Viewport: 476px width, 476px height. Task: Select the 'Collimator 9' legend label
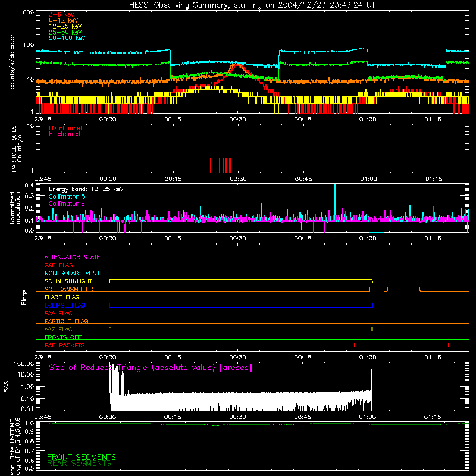[67, 203]
